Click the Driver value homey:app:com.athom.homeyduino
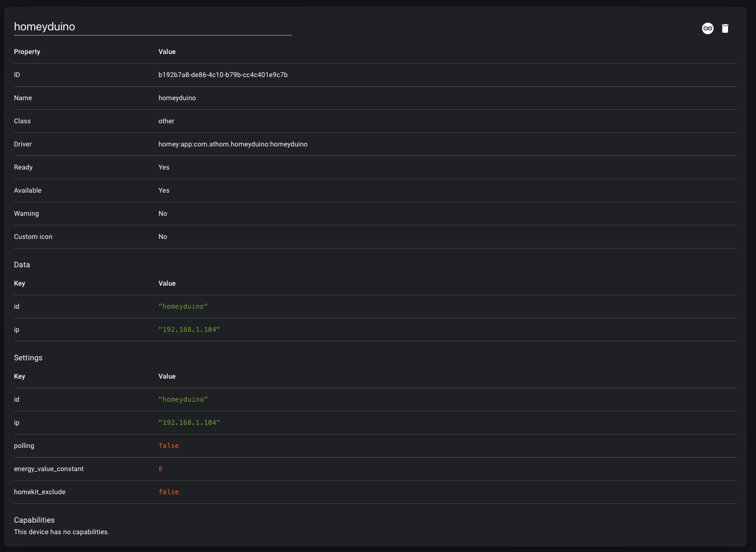Screen dimensions: 756x552 point(233,144)
